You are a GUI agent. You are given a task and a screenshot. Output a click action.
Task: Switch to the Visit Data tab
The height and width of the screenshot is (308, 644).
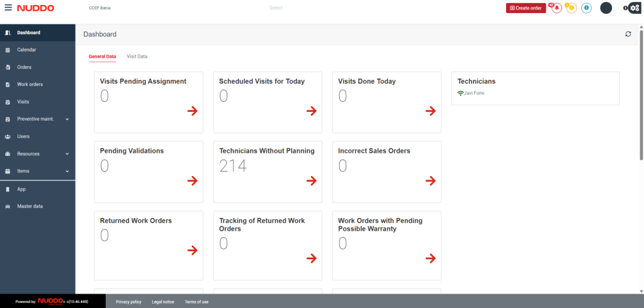click(137, 57)
